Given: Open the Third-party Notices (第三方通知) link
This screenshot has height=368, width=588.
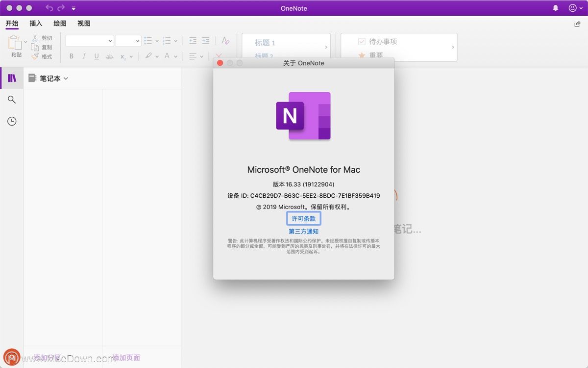Looking at the screenshot, I should [304, 231].
